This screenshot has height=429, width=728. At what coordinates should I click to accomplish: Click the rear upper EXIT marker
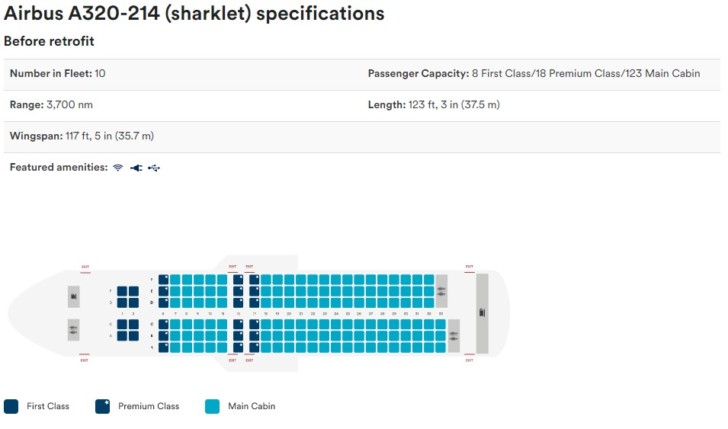[x=469, y=267]
